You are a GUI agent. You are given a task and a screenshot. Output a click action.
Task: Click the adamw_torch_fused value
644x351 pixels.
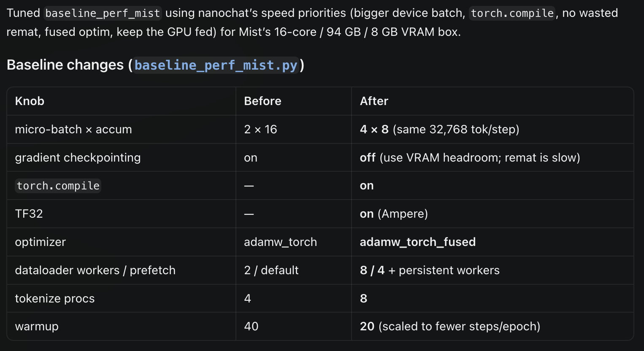click(x=418, y=242)
